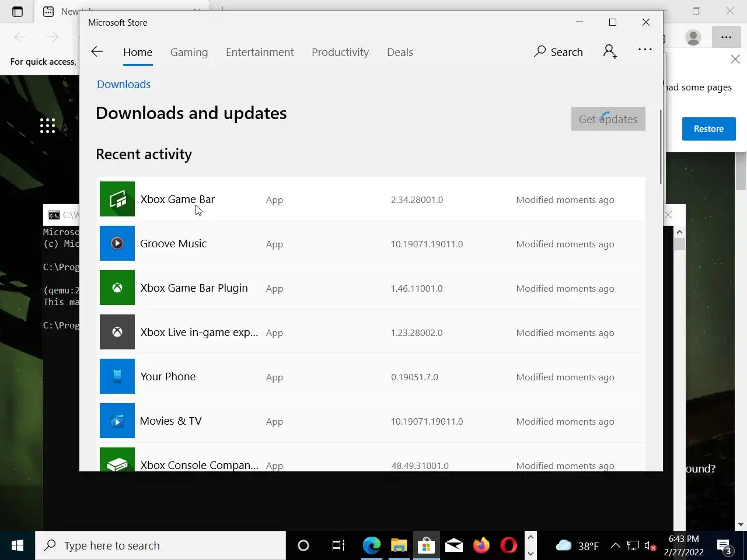
Task: Select the Your Phone name text
Action: (x=168, y=376)
